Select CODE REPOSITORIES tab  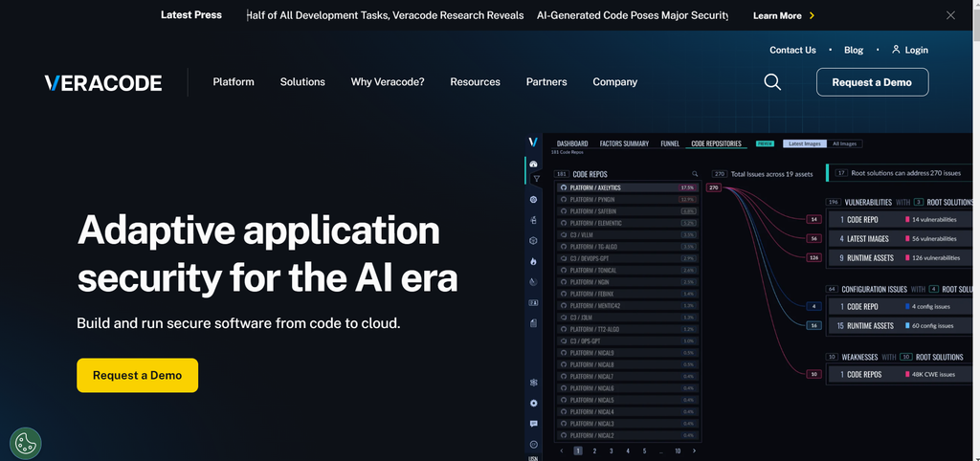[716, 143]
